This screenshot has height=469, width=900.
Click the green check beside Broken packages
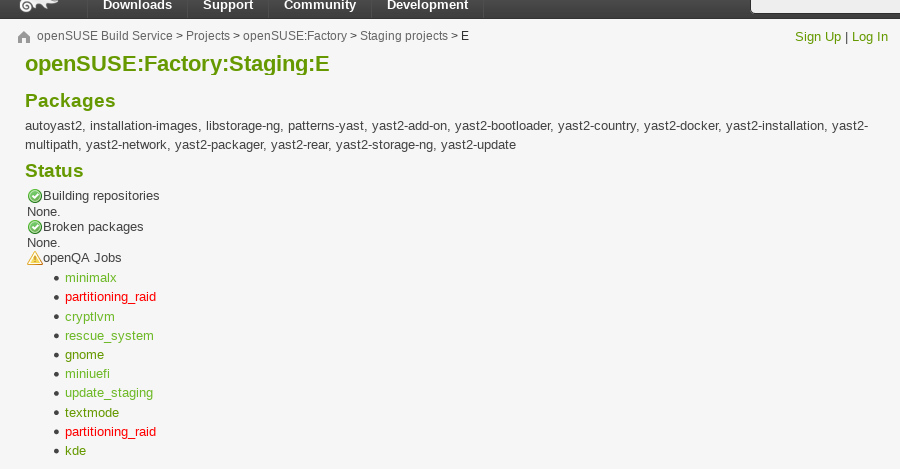click(35, 227)
